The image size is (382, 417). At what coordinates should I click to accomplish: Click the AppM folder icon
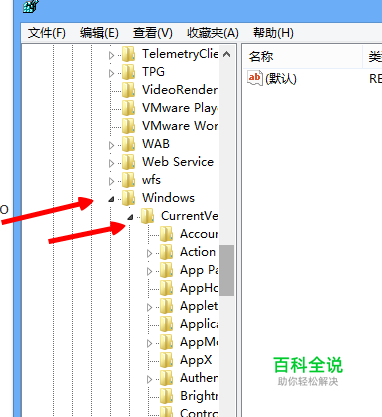(x=166, y=342)
